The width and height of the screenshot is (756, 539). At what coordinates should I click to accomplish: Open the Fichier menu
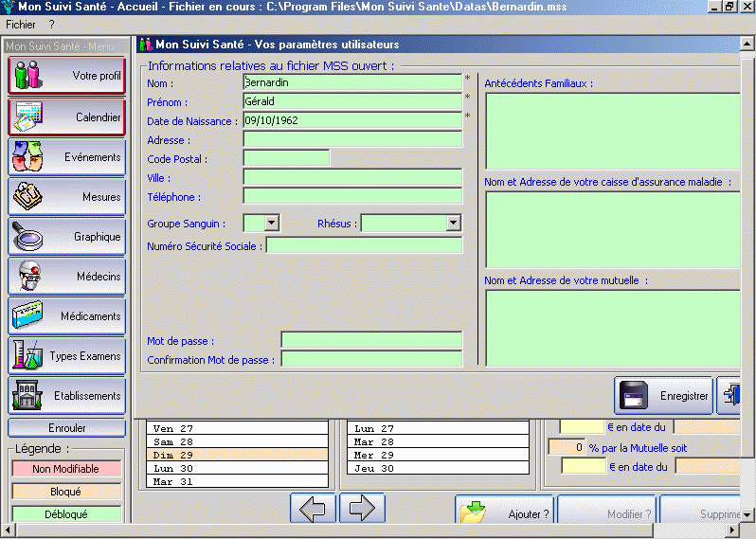coord(21,25)
